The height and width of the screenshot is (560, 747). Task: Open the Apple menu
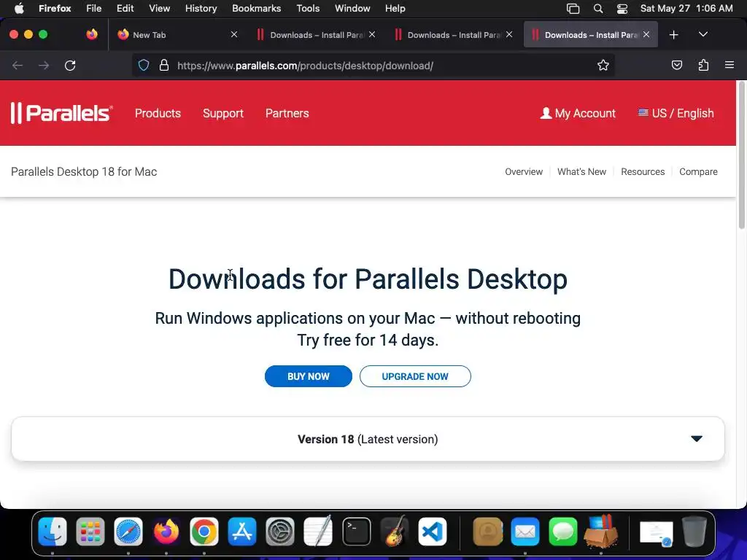click(19, 8)
